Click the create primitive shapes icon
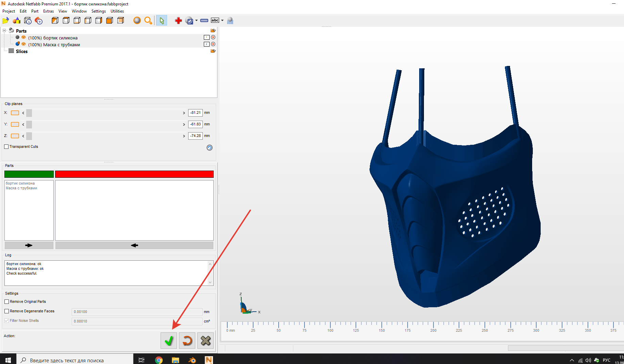The height and width of the screenshot is (364, 624). 17,21
